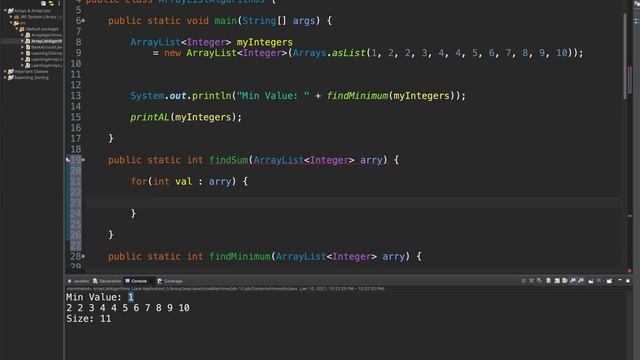This screenshot has width=640, height=360.
Task: Click the Open Console icon
Action: (609, 281)
